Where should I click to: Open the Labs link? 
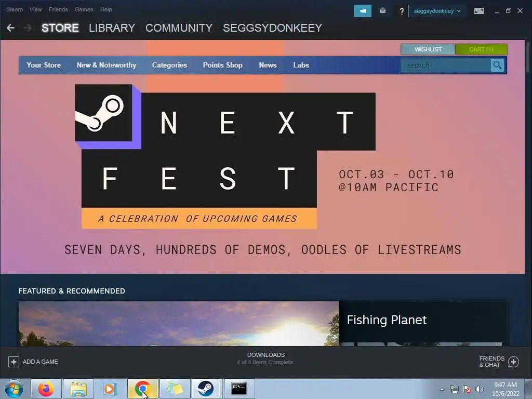[301, 65]
